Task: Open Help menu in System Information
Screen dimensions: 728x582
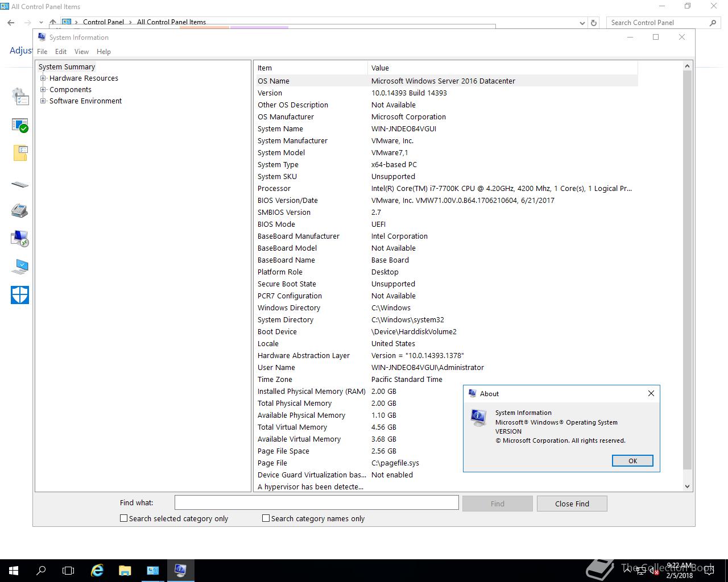Action: point(104,52)
